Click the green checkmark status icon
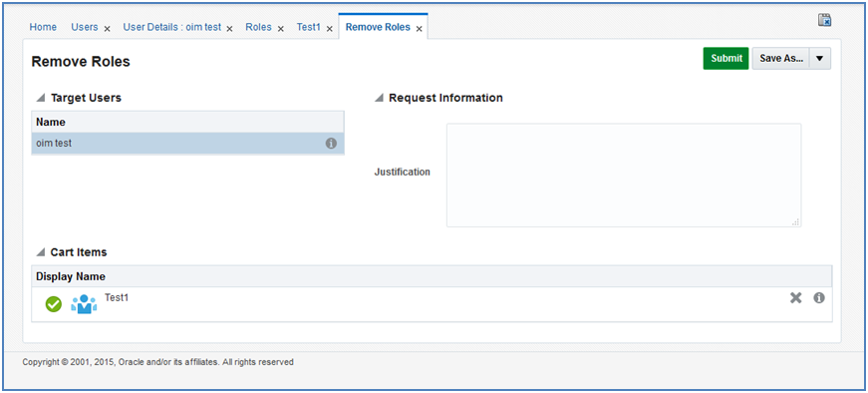This screenshot has width=868, height=393. (53, 304)
